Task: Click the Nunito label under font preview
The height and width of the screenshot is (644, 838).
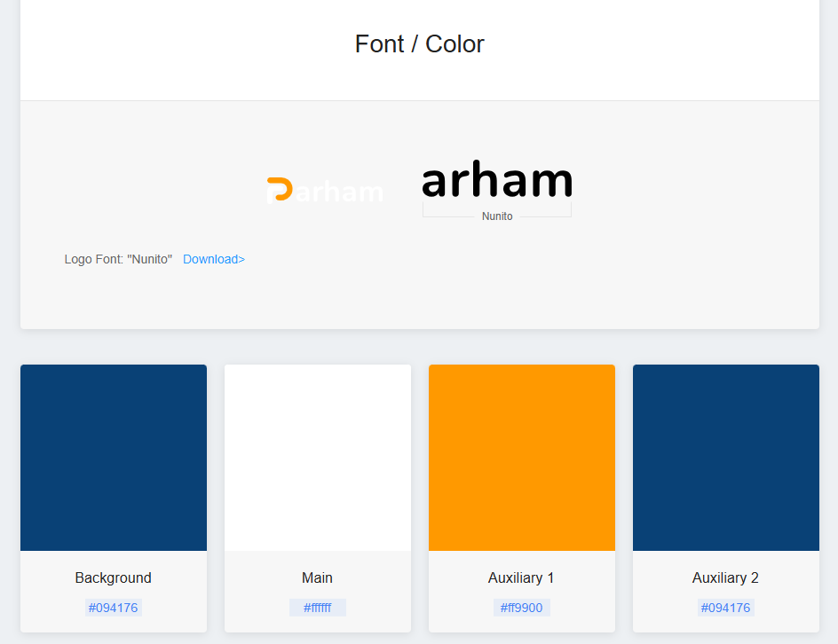Action: point(497,216)
